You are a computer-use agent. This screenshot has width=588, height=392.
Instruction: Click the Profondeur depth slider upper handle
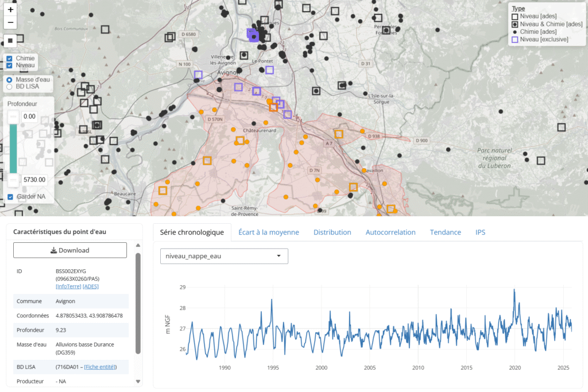[13, 117]
